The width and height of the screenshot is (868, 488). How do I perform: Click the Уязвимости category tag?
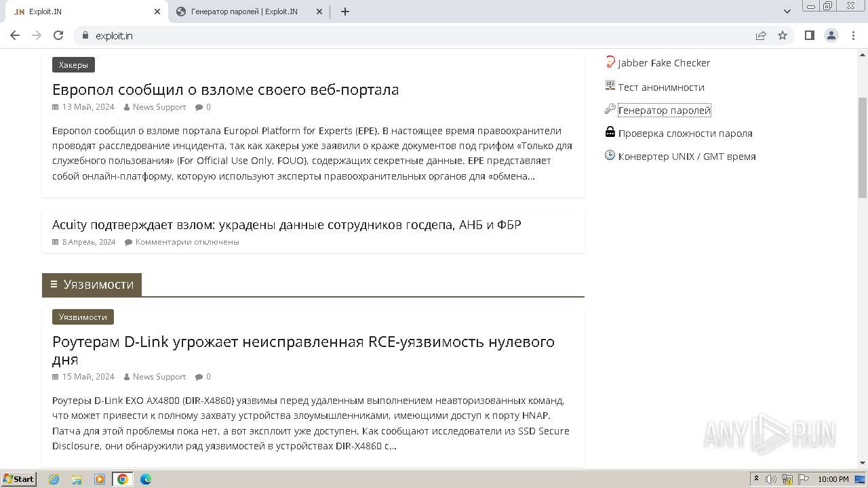(83, 317)
